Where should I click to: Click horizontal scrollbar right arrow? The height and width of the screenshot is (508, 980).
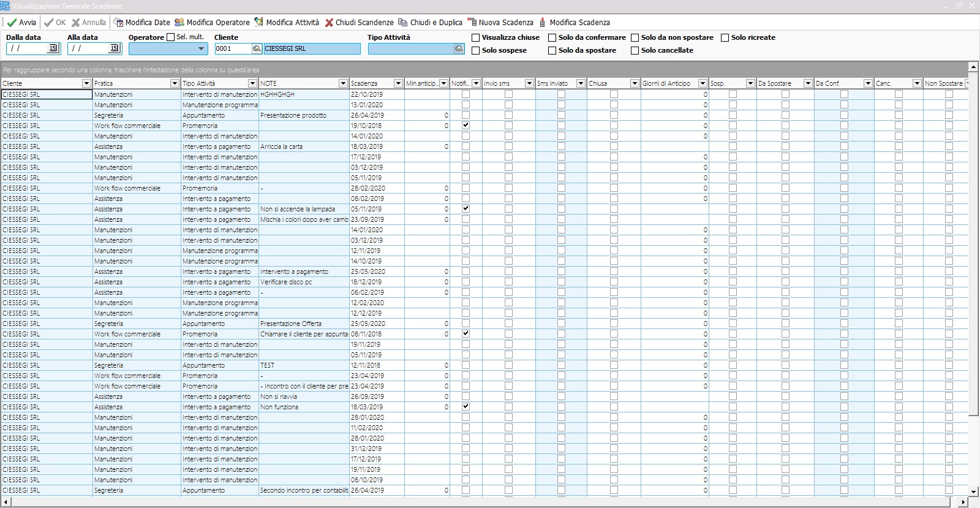[963, 502]
